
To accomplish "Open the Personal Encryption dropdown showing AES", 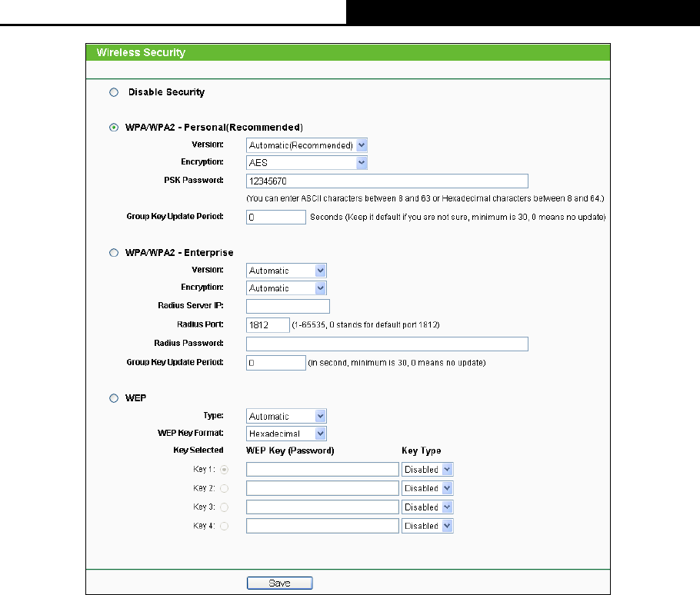I will [307, 163].
